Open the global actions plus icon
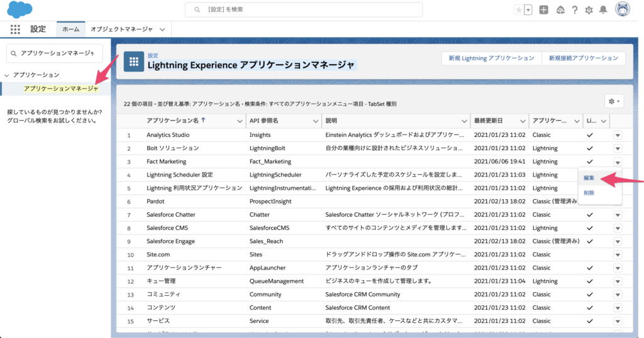644x338 pixels. coord(544,10)
